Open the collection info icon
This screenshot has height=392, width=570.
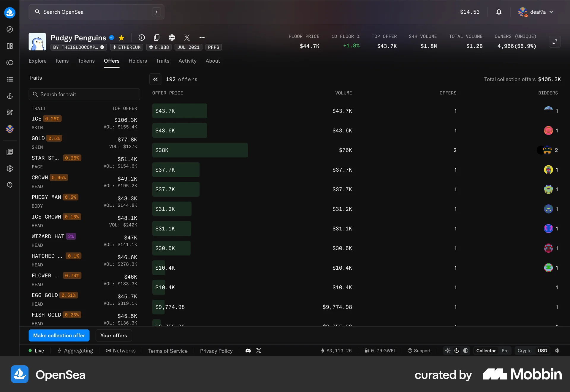point(142,37)
